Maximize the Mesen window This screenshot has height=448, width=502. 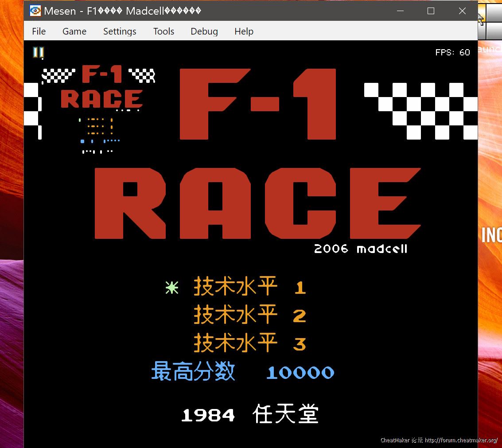[x=431, y=11]
